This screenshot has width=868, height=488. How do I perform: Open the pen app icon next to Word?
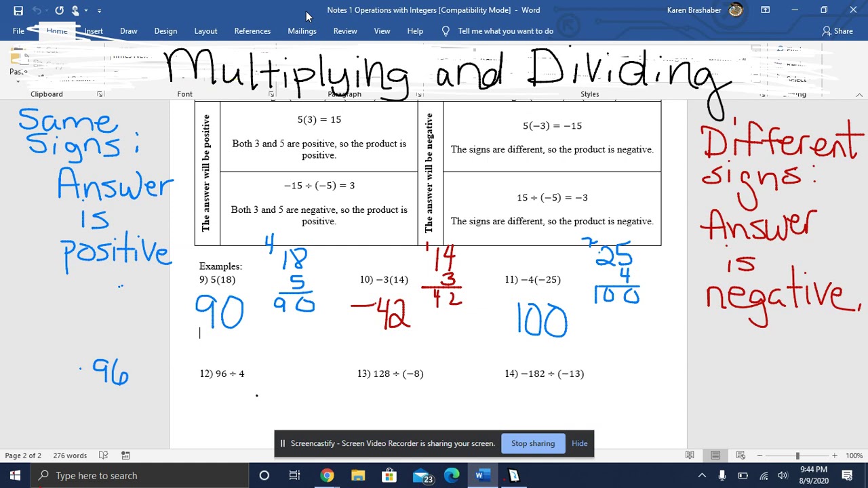(x=513, y=476)
